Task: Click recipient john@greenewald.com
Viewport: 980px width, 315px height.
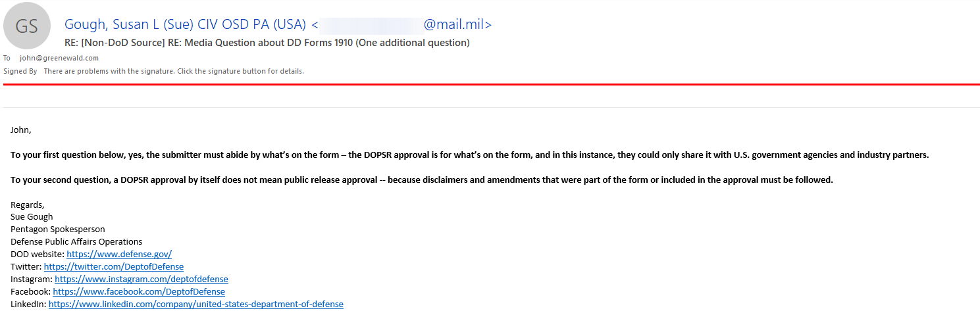Action: click(59, 58)
